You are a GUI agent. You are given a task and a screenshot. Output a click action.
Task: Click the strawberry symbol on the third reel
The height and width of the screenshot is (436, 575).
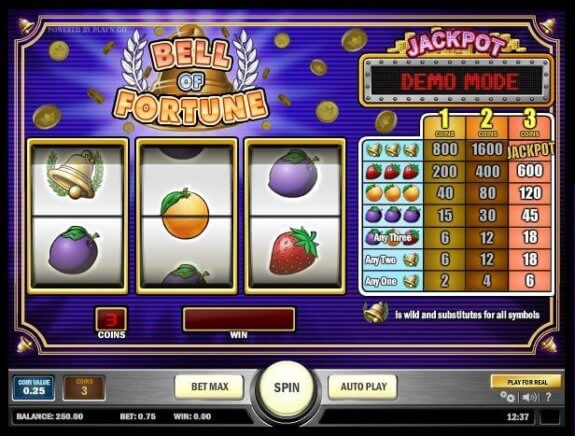(294, 250)
